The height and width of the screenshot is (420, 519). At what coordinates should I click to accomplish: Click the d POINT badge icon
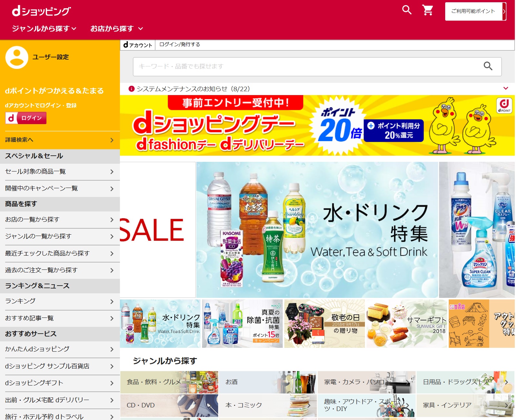pos(504,105)
